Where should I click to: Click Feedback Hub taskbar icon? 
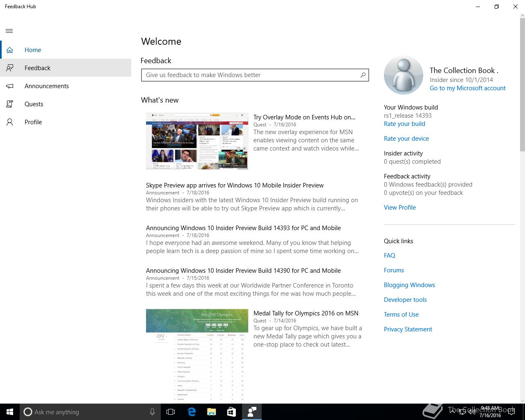click(x=252, y=412)
